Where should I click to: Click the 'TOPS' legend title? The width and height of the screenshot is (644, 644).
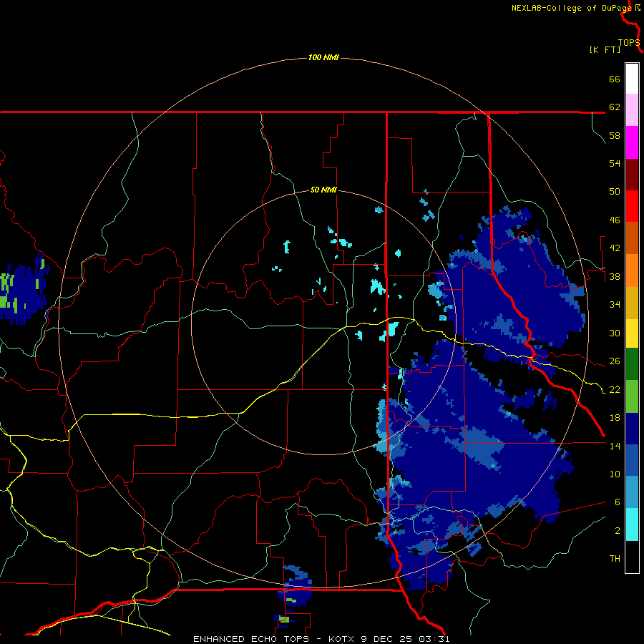[x=629, y=43]
